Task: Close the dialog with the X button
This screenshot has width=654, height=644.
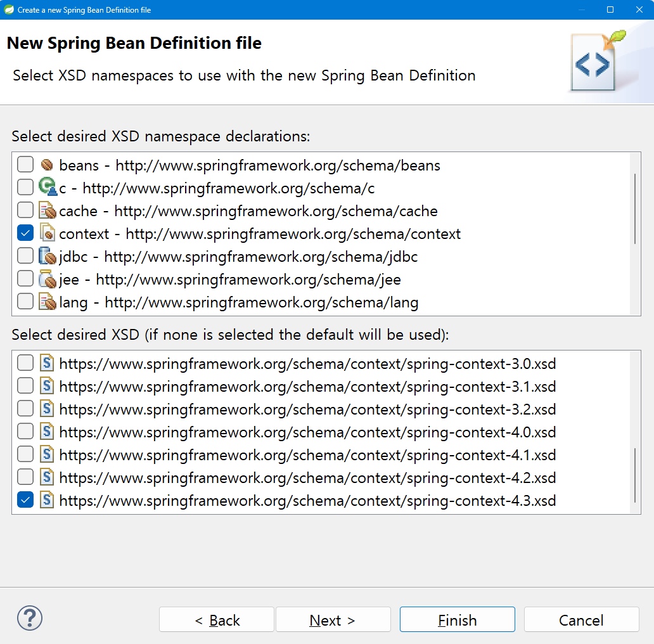Action: click(x=639, y=10)
